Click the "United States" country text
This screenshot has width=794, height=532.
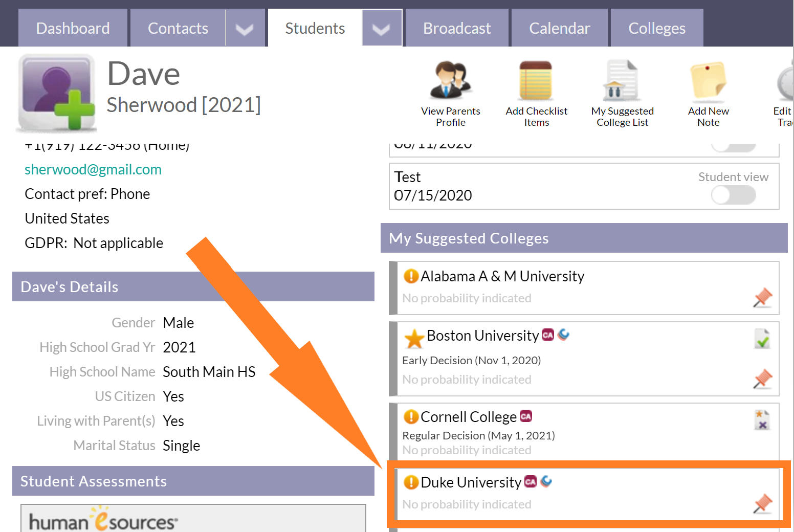click(x=67, y=218)
